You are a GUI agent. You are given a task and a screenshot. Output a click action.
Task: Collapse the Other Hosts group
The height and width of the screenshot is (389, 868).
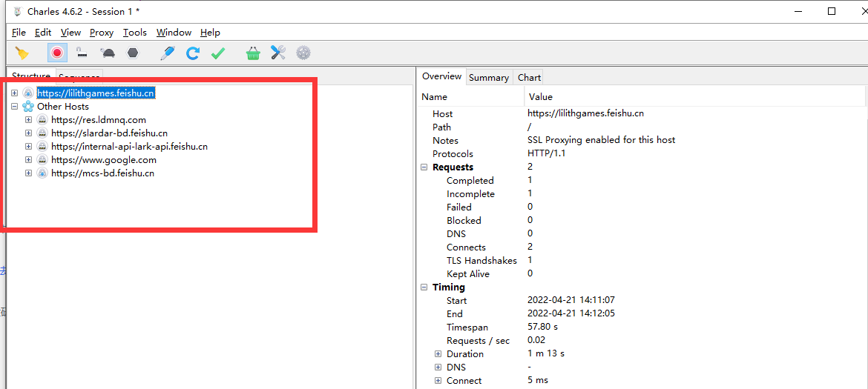click(14, 106)
